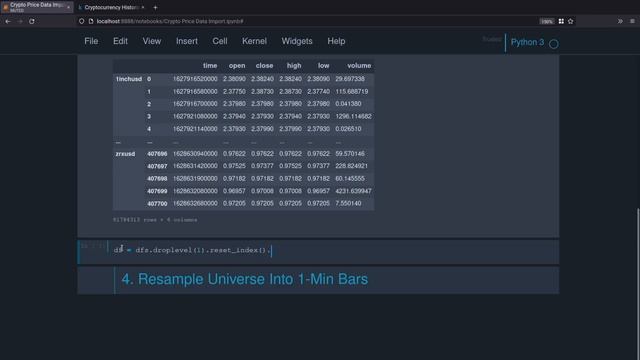The height and width of the screenshot is (360, 640).
Task: Click the Trusted notebook indicator
Action: click(x=492, y=39)
